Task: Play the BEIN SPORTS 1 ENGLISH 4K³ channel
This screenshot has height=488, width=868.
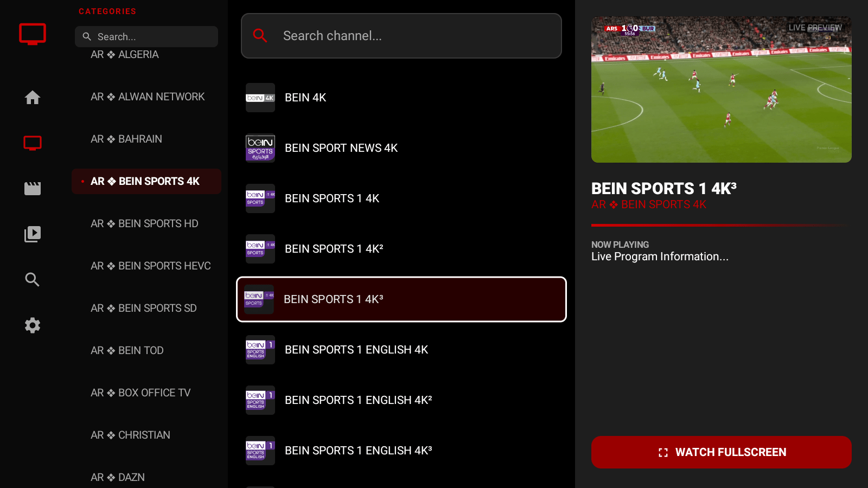Action: click(x=401, y=451)
